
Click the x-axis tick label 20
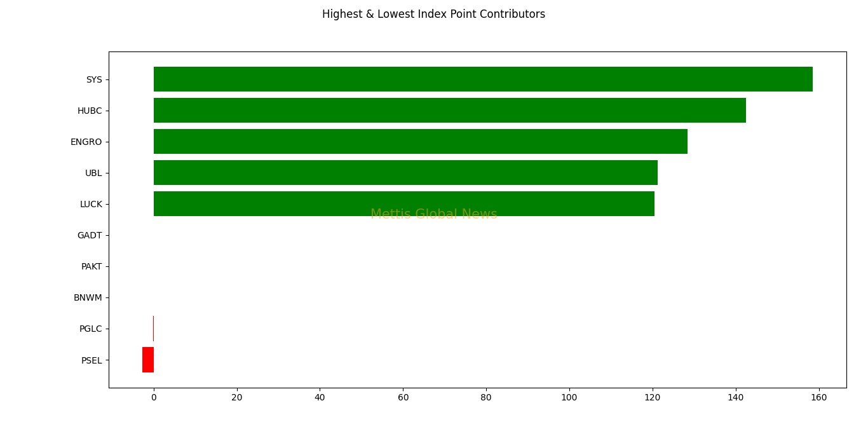click(x=237, y=398)
